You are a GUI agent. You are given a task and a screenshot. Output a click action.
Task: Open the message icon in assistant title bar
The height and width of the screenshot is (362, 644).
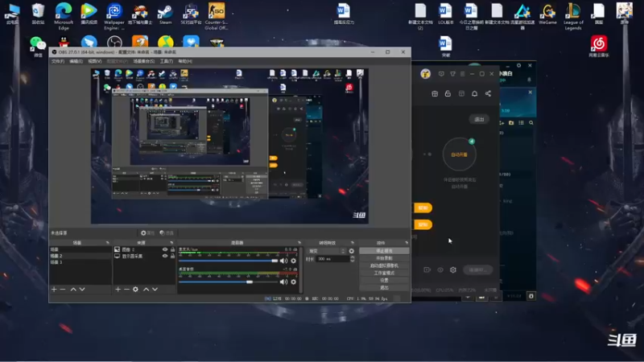click(441, 74)
